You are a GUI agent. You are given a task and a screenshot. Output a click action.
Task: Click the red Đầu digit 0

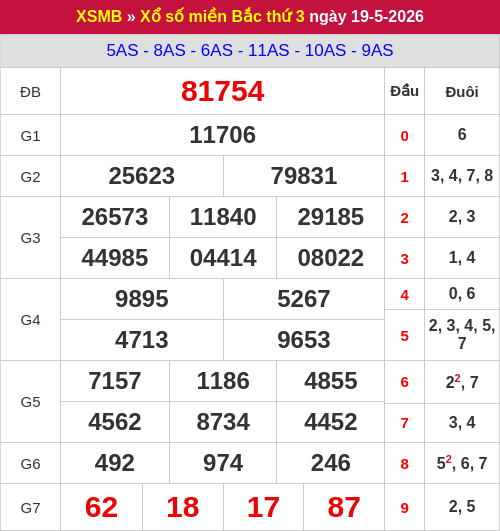pos(404,136)
